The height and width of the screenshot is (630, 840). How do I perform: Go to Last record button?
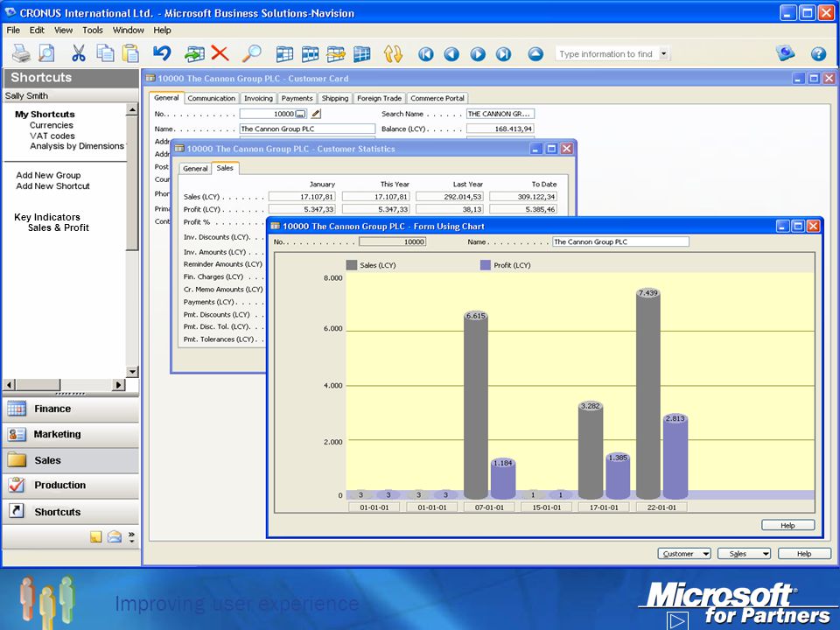click(x=504, y=54)
